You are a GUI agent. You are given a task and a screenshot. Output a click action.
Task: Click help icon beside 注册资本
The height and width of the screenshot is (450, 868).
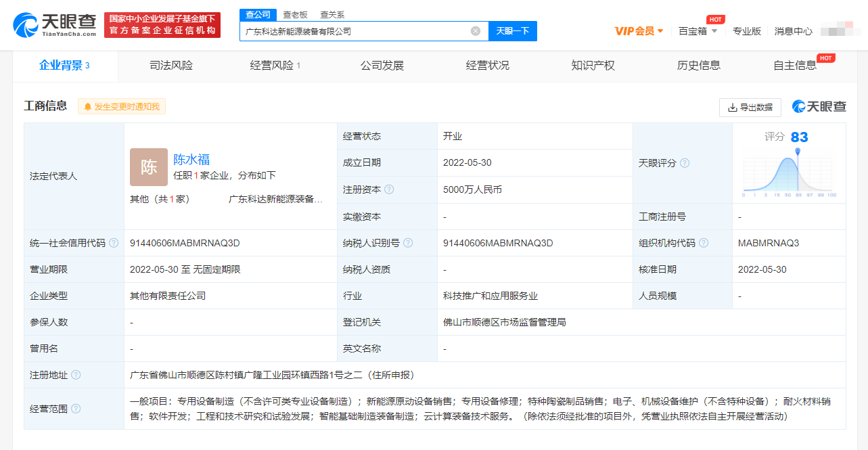pos(389,190)
